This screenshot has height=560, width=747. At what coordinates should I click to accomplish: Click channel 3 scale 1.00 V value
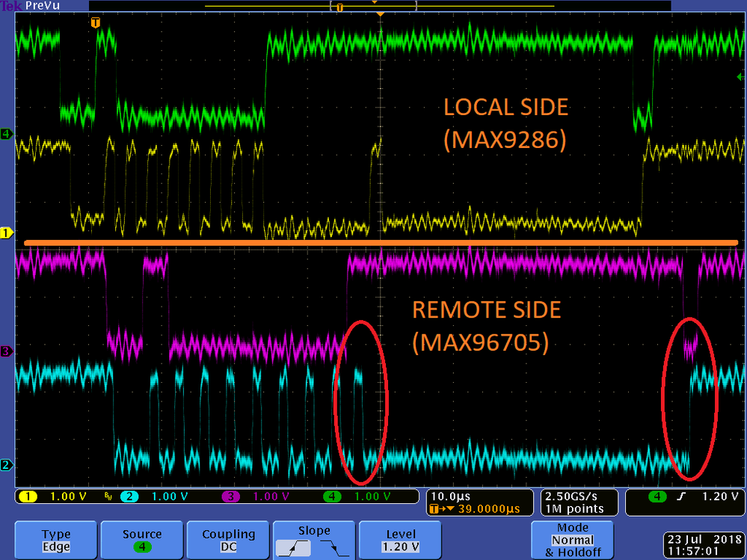(x=271, y=496)
